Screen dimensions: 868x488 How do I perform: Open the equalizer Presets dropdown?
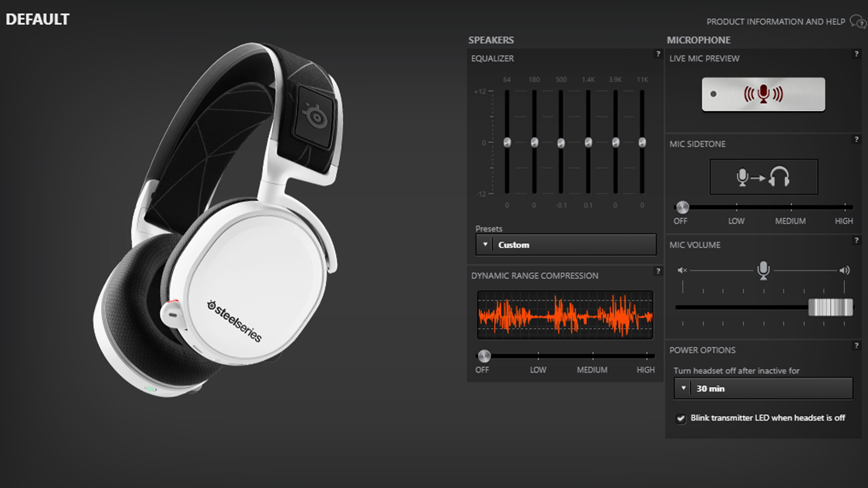(566, 245)
